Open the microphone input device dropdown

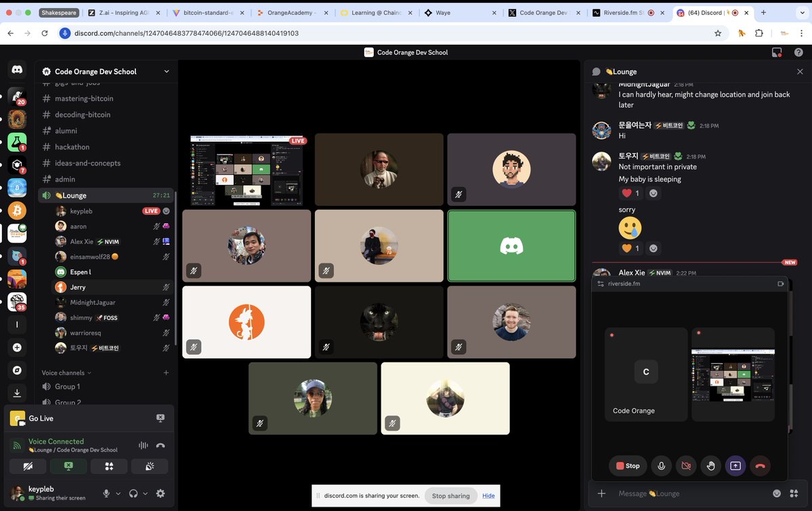[x=118, y=493]
